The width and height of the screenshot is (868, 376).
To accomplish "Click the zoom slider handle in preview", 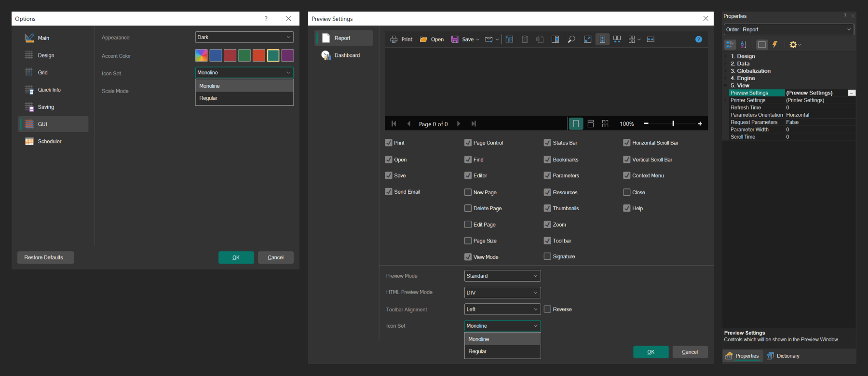I will pos(673,124).
